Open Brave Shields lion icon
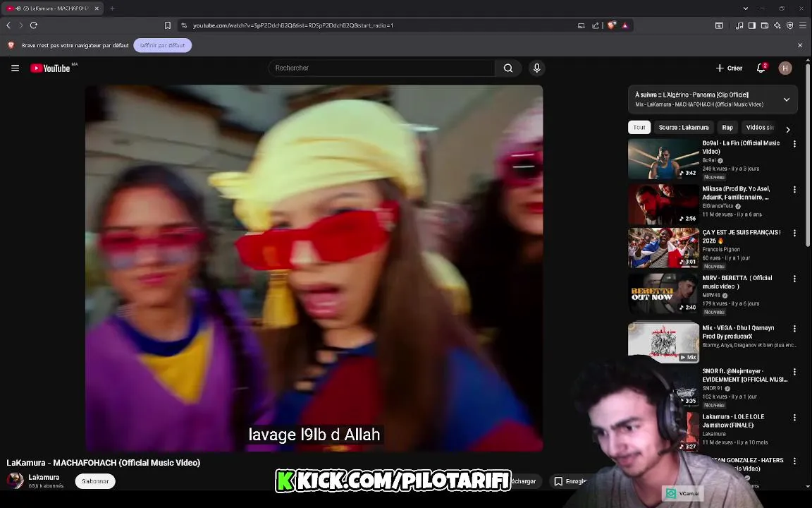Screen dimensions: 812x508 coord(612,25)
